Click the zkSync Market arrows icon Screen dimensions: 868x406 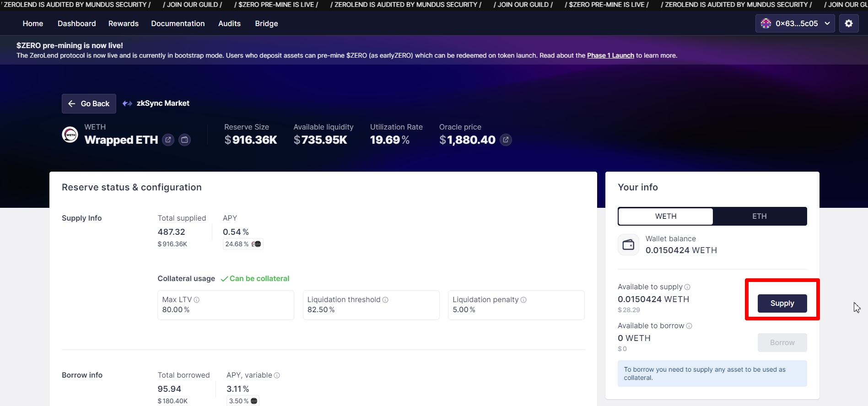pyautogui.click(x=127, y=103)
